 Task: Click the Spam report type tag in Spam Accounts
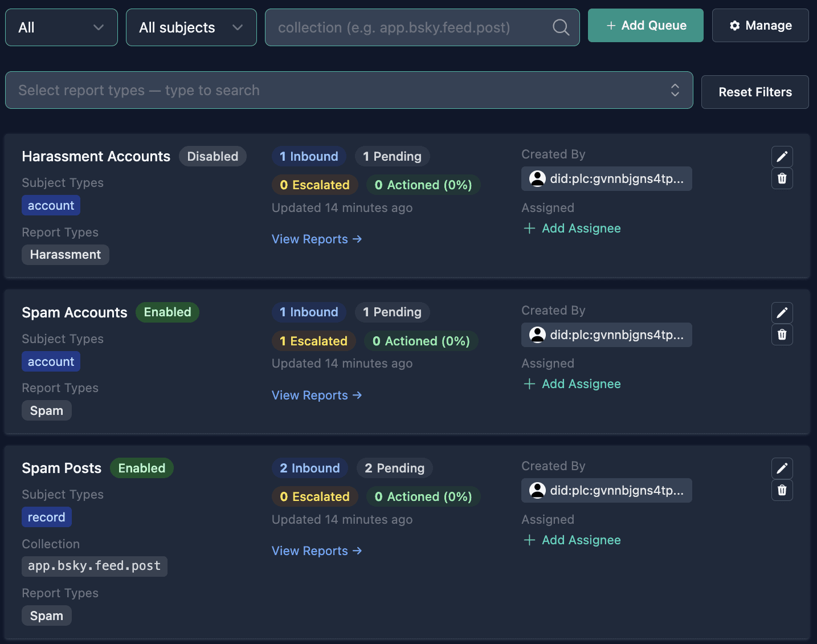pyautogui.click(x=47, y=410)
